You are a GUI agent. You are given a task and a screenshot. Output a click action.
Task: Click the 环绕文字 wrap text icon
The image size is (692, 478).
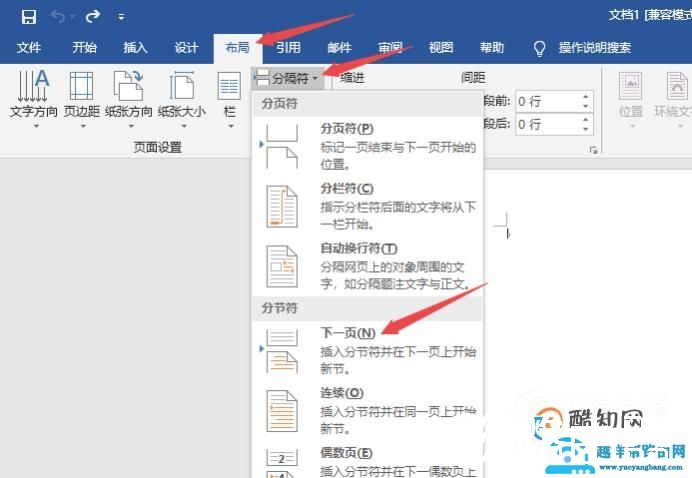click(677, 87)
